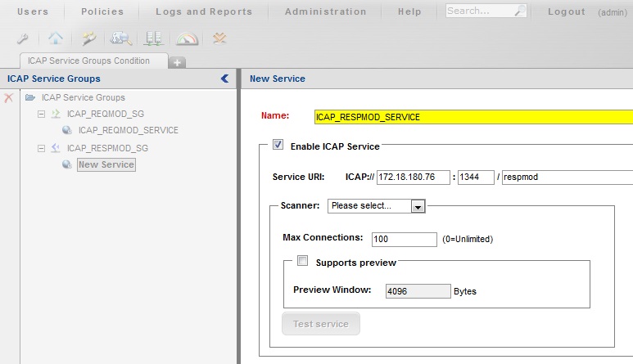Collapse the ICAP Service Groups side panel
Image resolution: width=633 pixels, height=364 pixels.
[x=225, y=79]
